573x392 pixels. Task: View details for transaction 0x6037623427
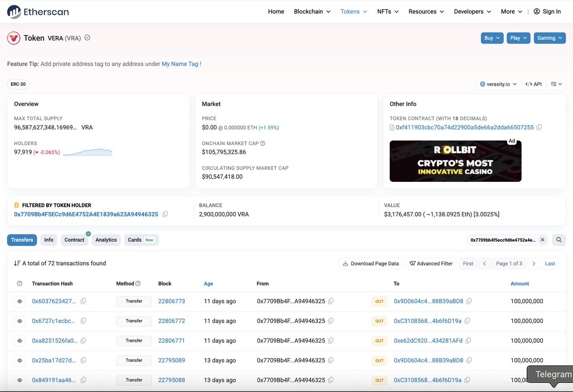point(20,301)
